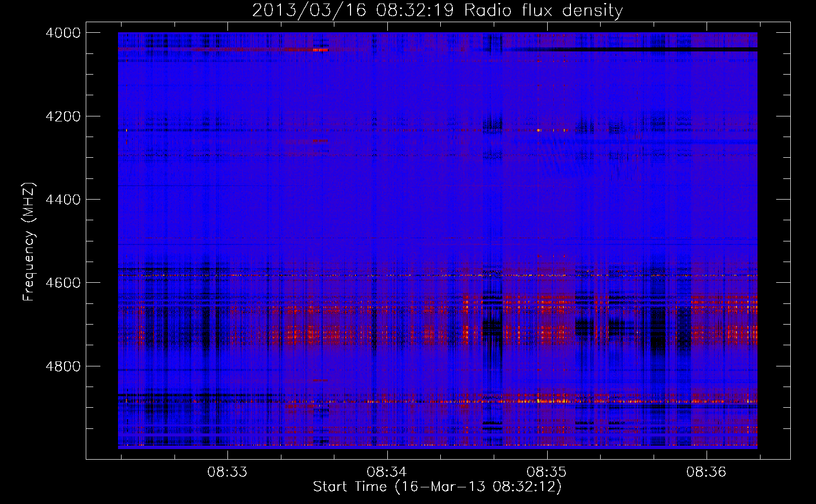This screenshot has height=504, width=816.
Task: Select the 4800 frequency axis label
Action: point(63,366)
